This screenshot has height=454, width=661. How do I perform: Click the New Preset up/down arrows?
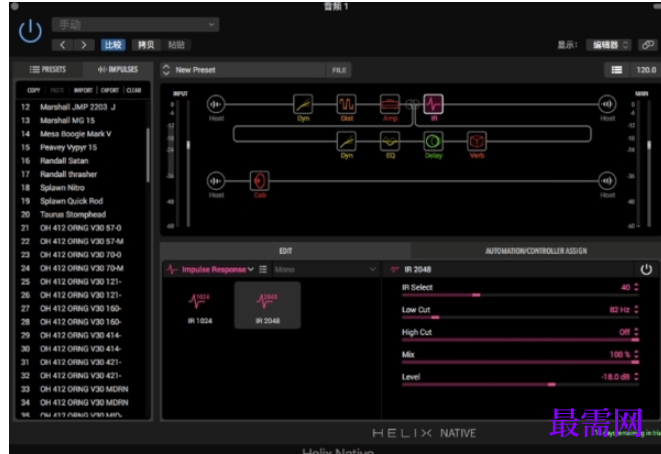(x=166, y=70)
